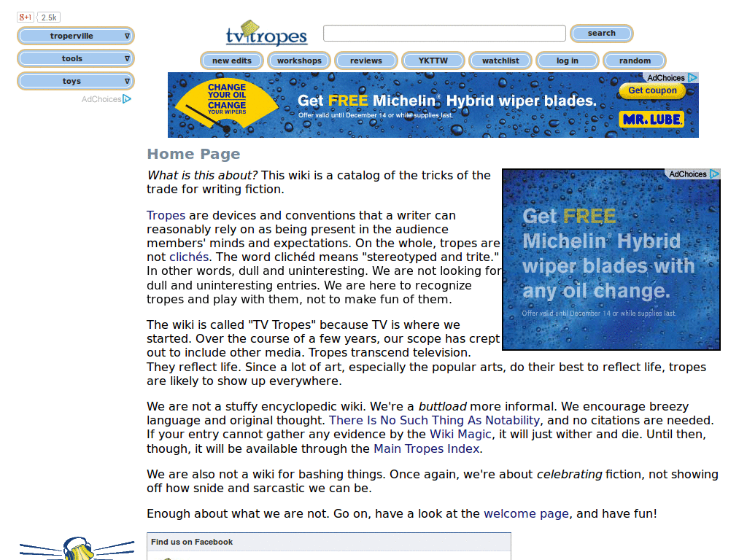This screenshot has width=747, height=560.
Task: Click the search button
Action: 602,34
